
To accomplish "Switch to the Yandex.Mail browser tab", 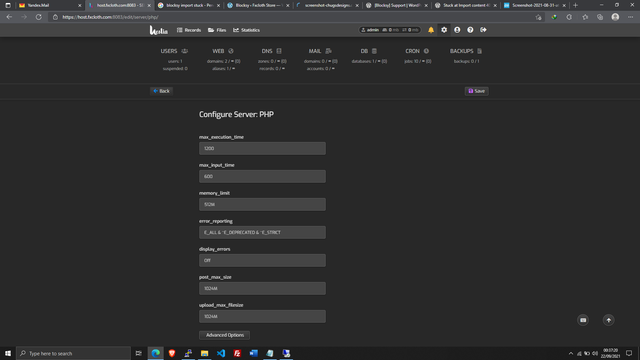I will (50, 5).
